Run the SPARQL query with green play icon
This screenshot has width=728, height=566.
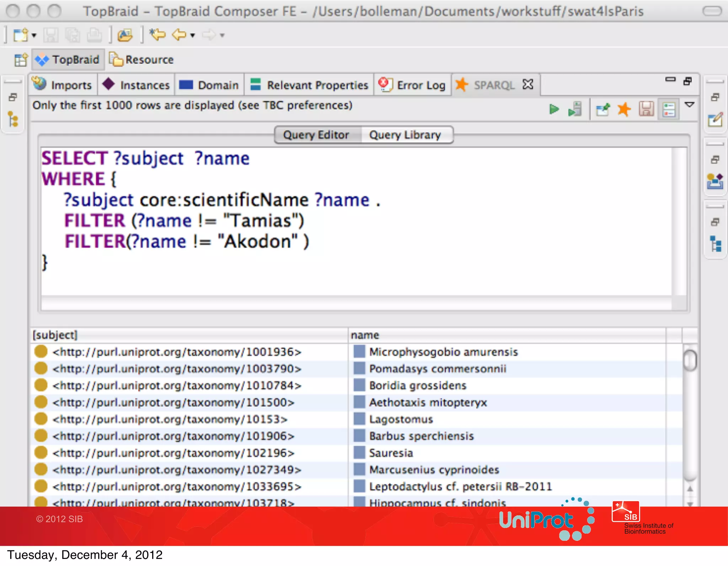click(553, 109)
